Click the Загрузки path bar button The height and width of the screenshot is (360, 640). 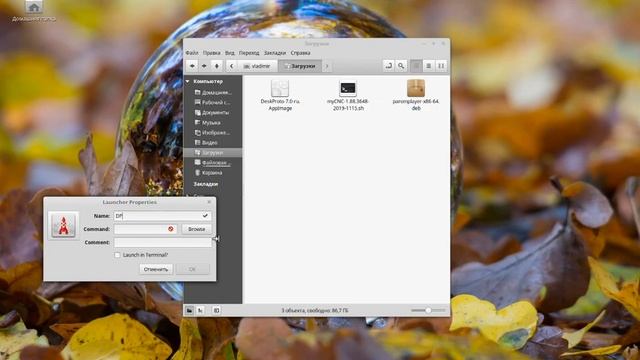click(x=300, y=66)
